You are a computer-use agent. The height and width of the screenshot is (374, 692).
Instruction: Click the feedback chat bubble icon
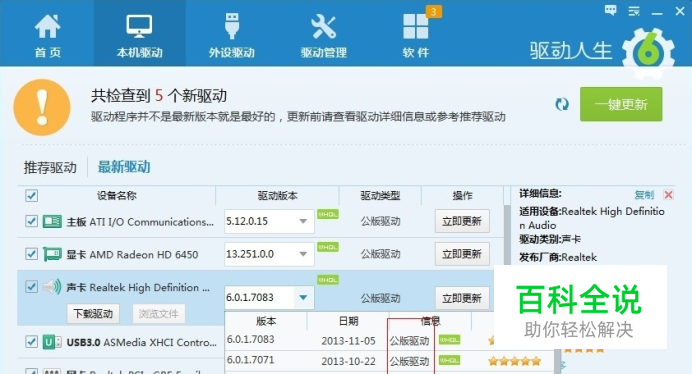pos(611,10)
